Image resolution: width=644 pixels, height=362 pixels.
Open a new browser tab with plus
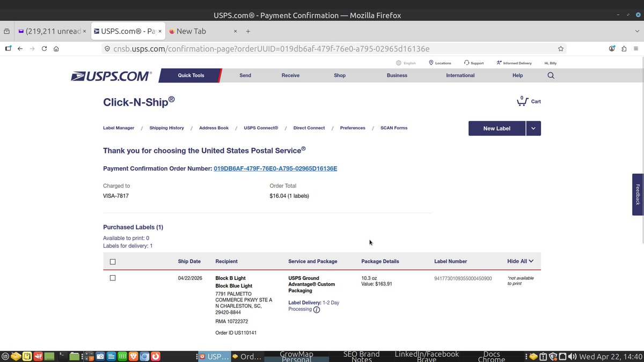[x=248, y=31]
